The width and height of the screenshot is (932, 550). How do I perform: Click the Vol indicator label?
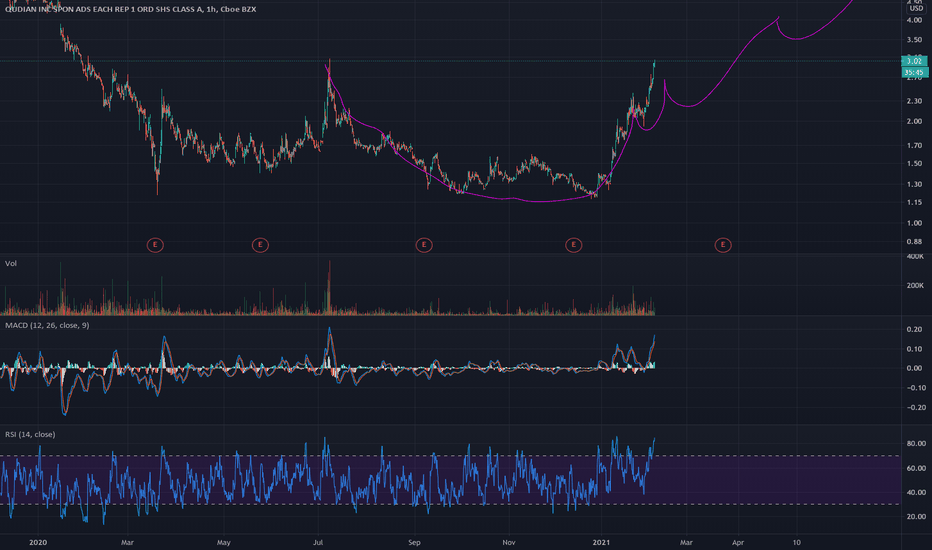[11, 263]
